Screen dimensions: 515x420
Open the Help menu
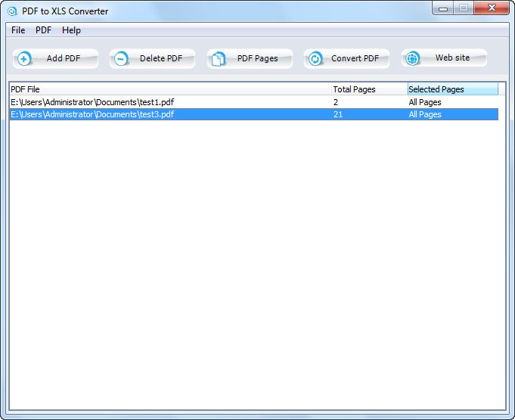(71, 30)
